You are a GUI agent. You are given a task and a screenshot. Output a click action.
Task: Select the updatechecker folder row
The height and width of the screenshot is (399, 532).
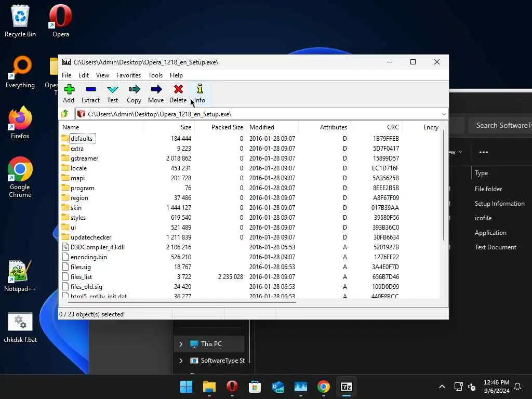(249, 237)
